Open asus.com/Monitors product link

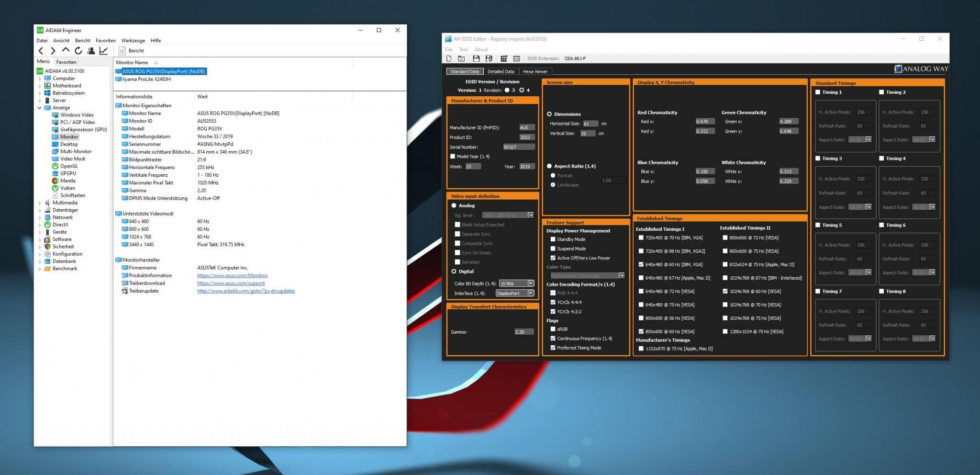pyautogui.click(x=233, y=276)
